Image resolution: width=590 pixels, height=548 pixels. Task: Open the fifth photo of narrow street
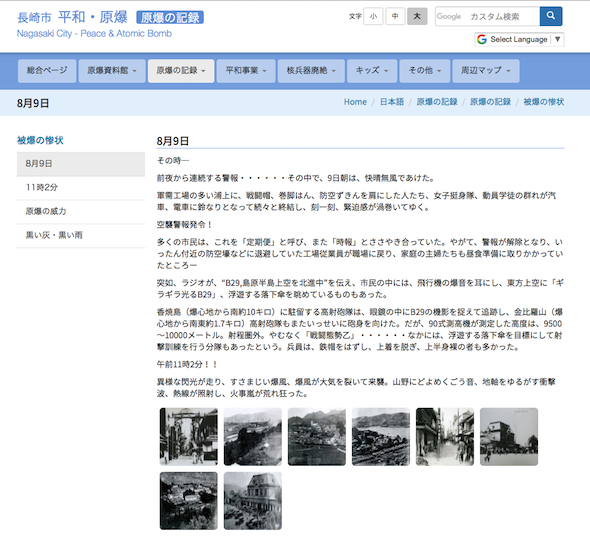point(445,437)
